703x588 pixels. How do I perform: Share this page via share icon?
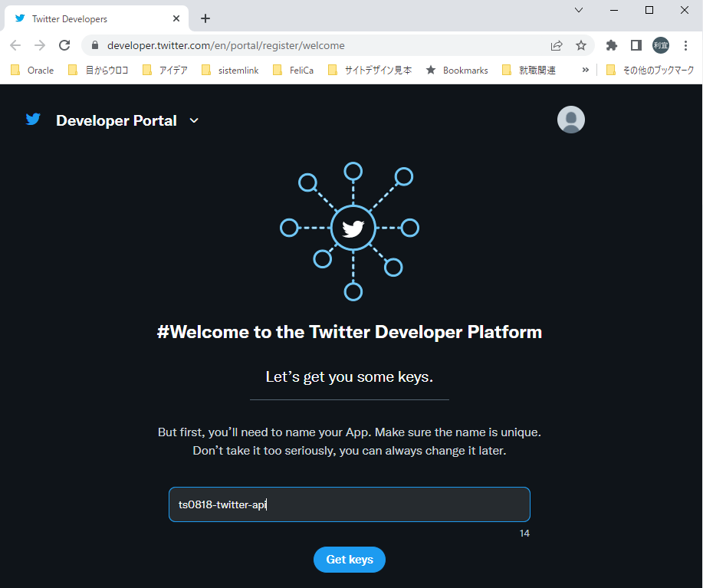coord(557,45)
